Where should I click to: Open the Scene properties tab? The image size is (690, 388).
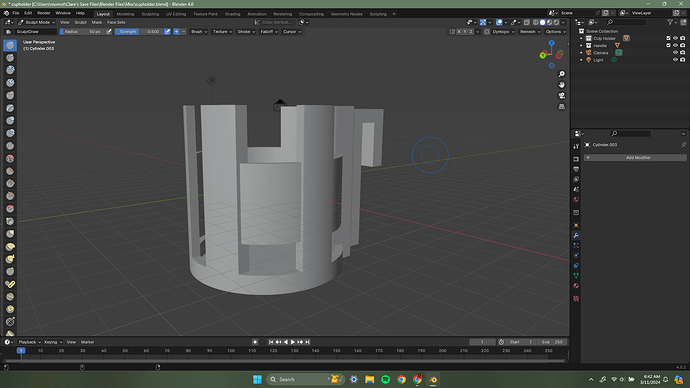pos(576,189)
